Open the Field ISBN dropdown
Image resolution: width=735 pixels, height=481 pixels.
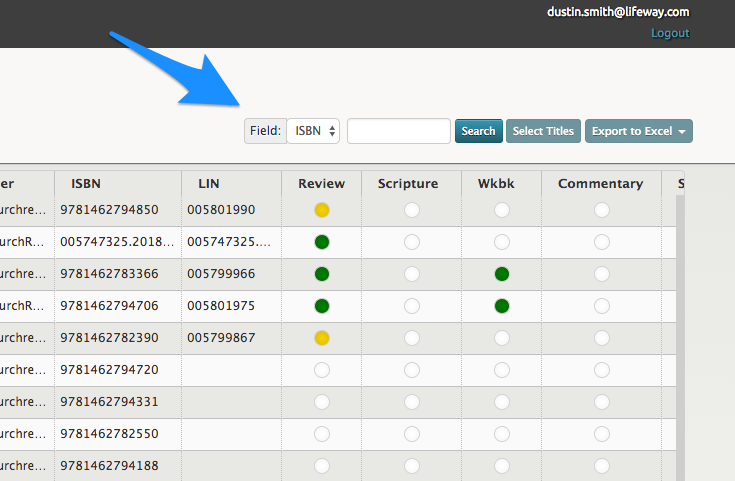pyautogui.click(x=314, y=131)
